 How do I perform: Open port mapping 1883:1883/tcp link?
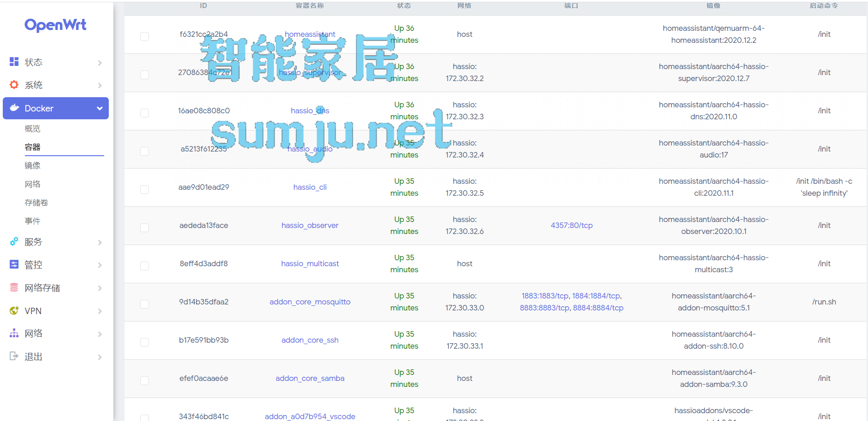(545, 296)
